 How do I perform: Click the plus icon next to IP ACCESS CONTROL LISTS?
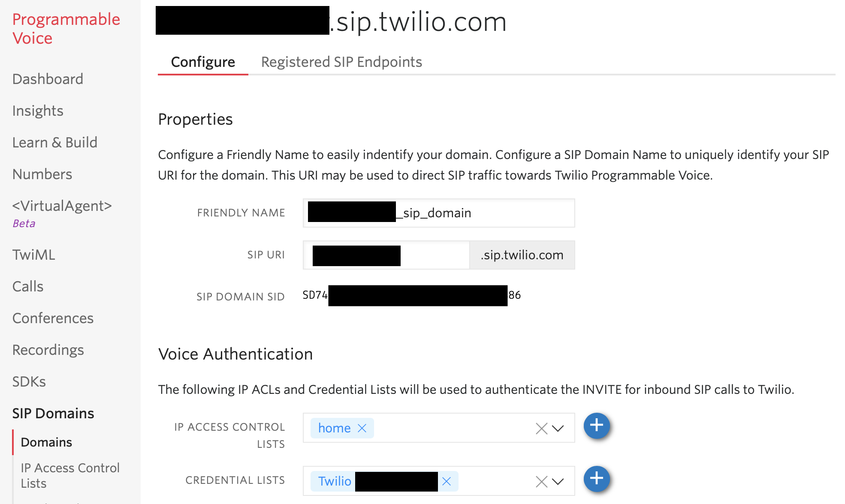tap(596, 426)
